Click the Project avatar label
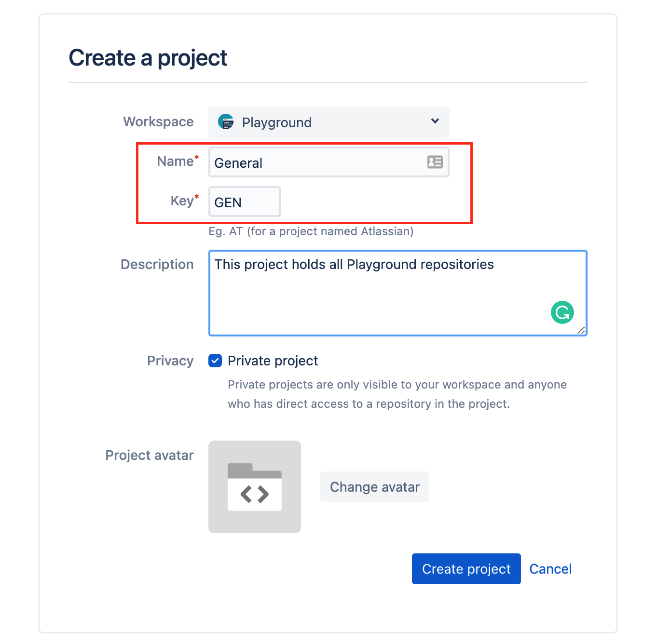 coord(150,455)
